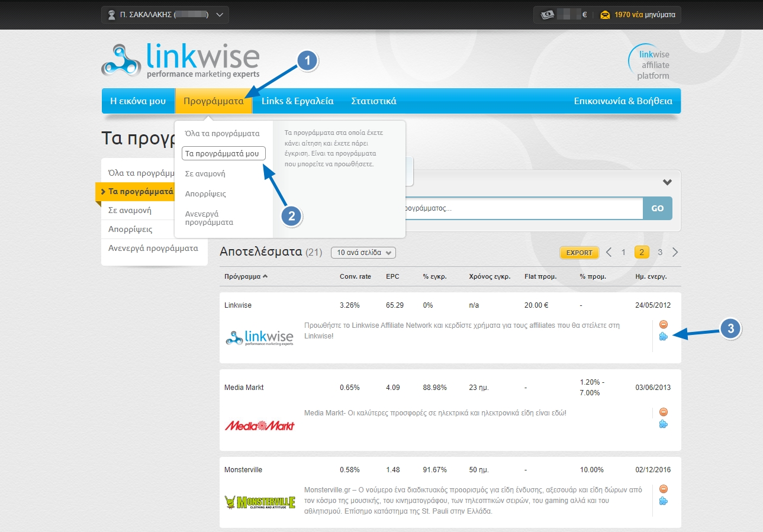Go to next results page arrow

(675, 252)
